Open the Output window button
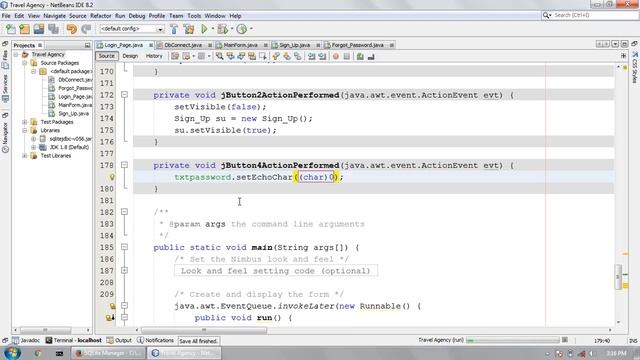The width and height of the screenshot is (640, 360). pyautogui.click(x=119, y=340)
